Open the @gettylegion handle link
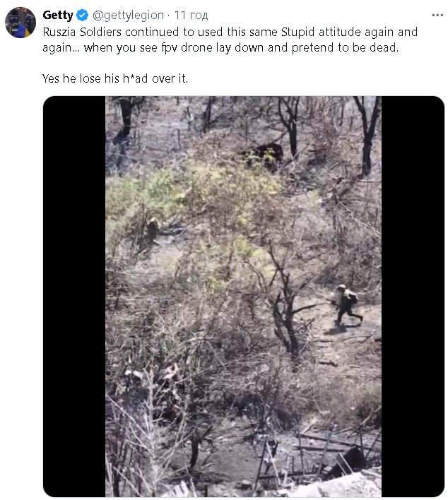448x500 pixels. coord(128,15)
